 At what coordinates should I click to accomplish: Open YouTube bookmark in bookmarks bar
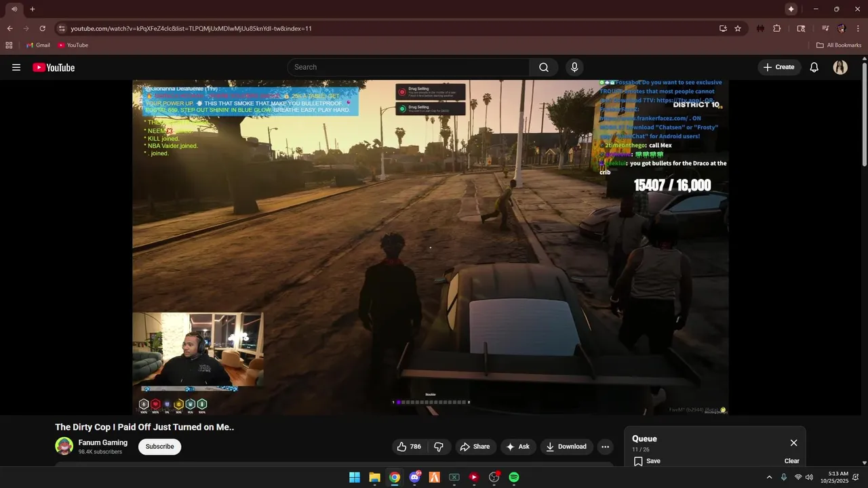click(73, 45)
